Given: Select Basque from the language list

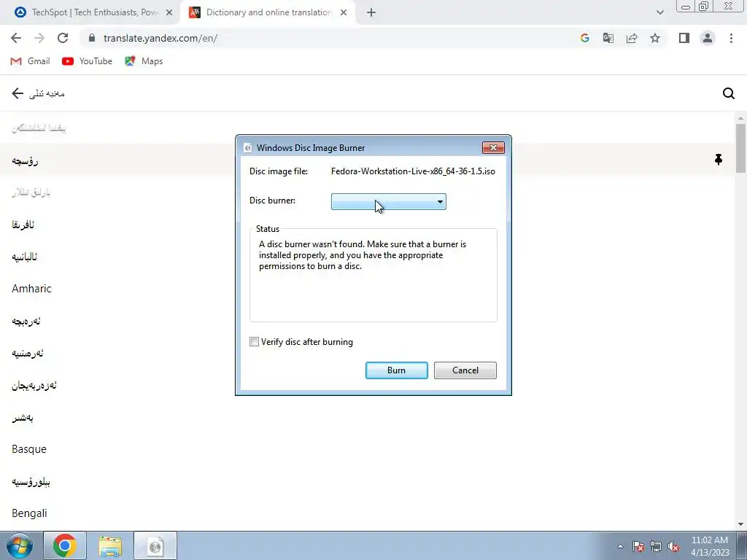Looking at the screenshot, I should pyautogui.click(x=29, y=449).
